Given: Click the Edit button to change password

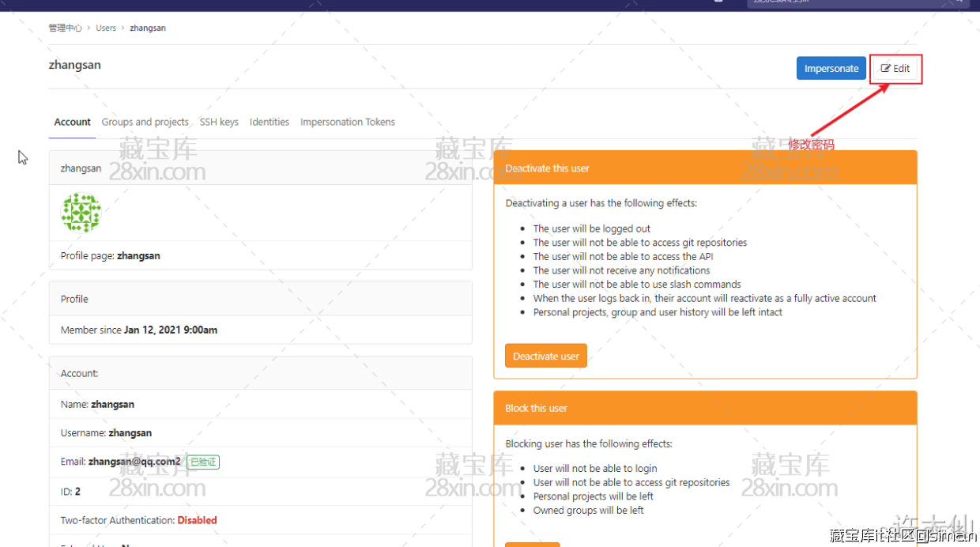Looking at the screenshot, I should click(895, 69).
